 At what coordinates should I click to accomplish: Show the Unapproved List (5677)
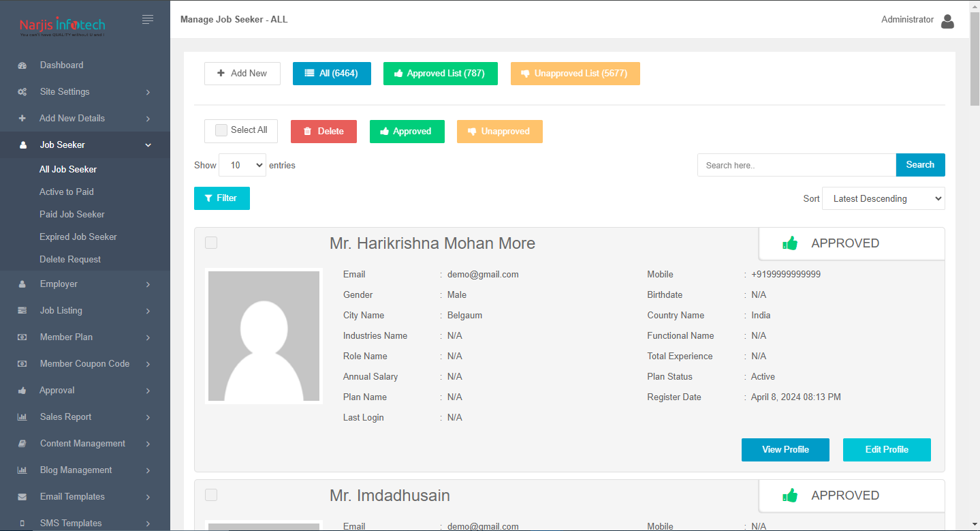(x=575, y=74)
